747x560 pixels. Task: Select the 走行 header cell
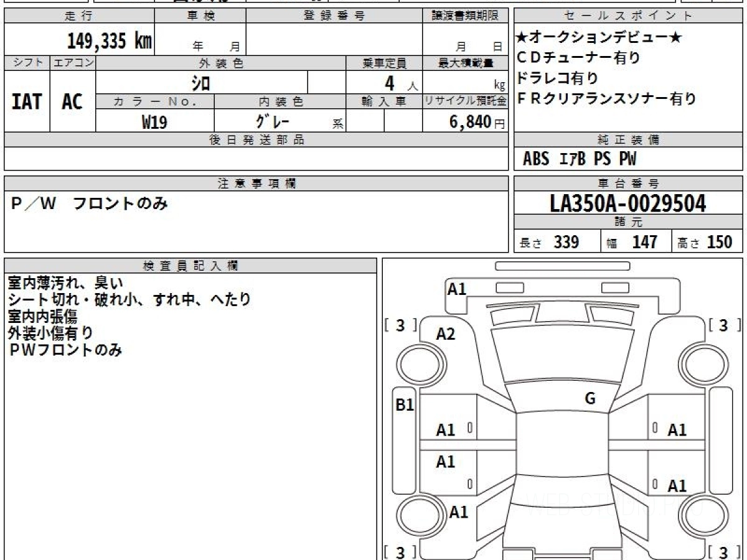pos(79,17)
